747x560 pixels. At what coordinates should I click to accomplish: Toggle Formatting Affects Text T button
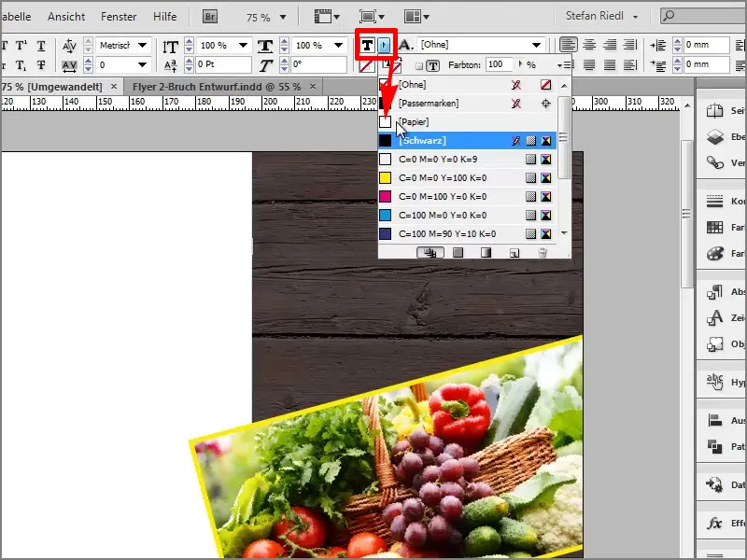point(432,65)
